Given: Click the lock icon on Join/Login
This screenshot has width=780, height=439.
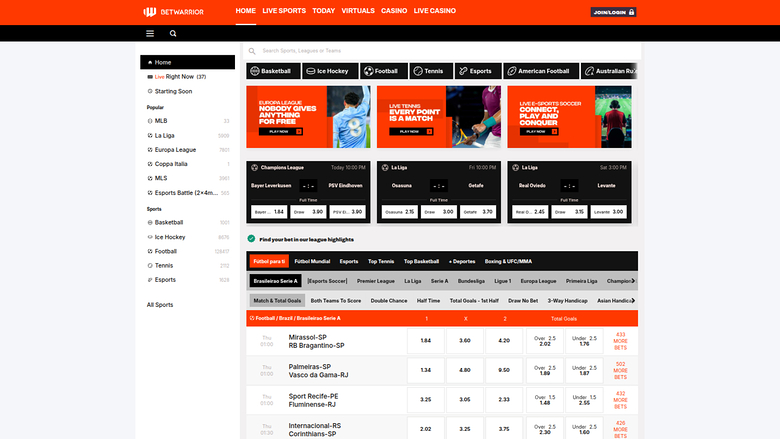Looking at the screenshot, I should click(631, 12).
